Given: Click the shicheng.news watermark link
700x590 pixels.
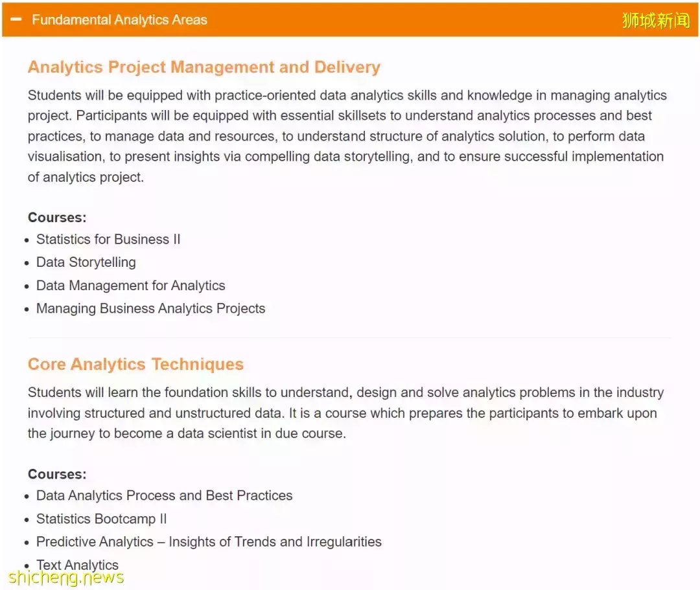Looking at the screenshot, I should point(65,577).
